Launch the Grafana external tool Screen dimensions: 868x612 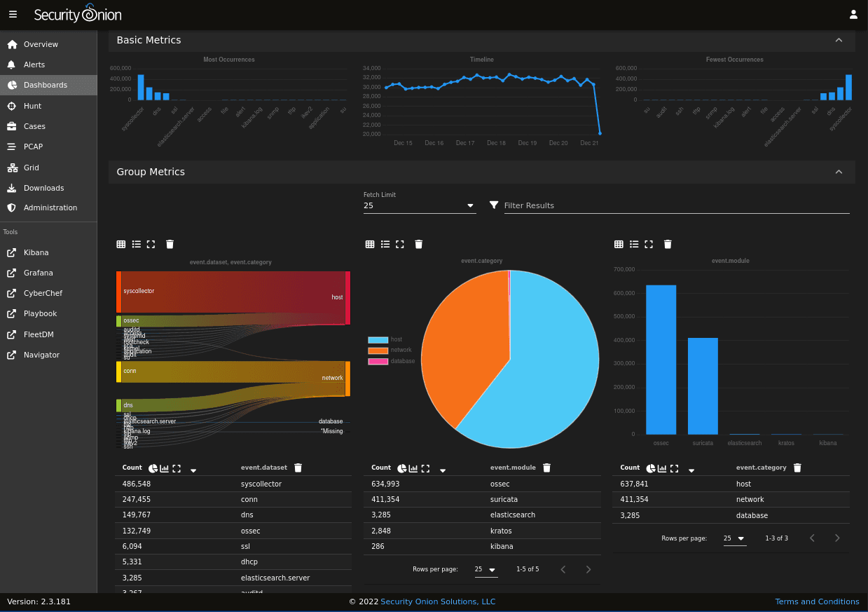point(48,273)
